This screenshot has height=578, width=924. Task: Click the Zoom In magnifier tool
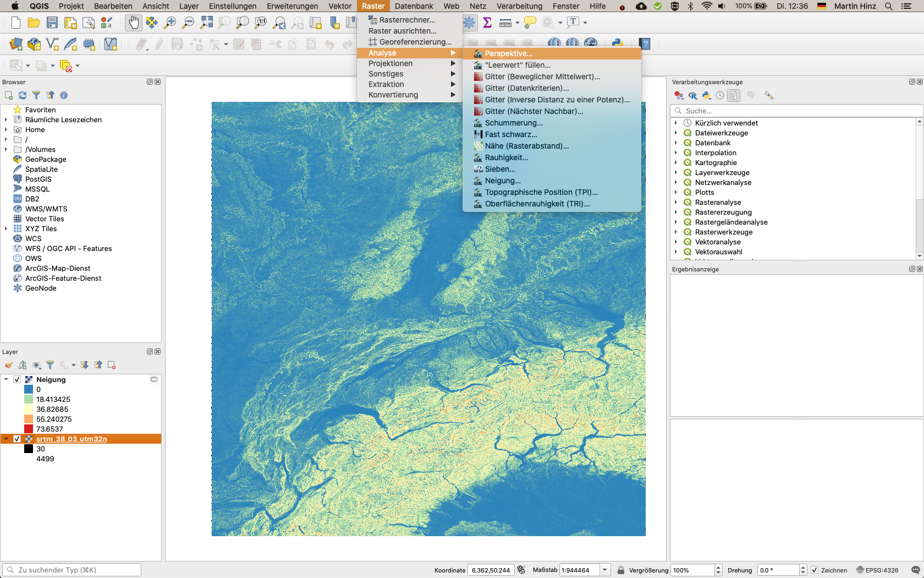tap(170, 23)
